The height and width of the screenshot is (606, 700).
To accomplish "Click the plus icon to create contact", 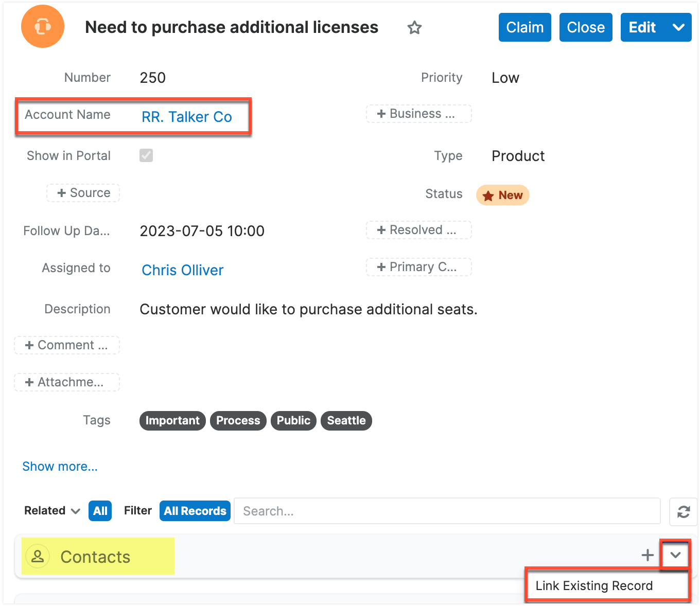I will point(647,555).
